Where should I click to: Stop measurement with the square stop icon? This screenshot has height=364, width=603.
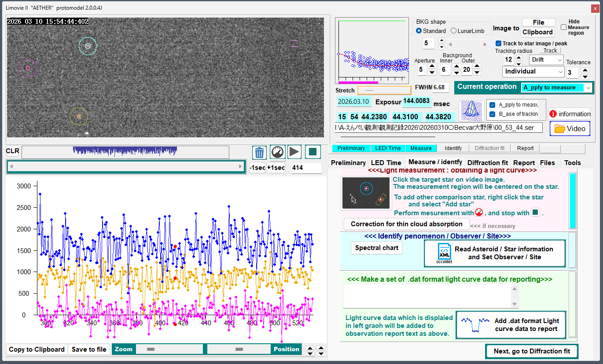tap(313, 152)
